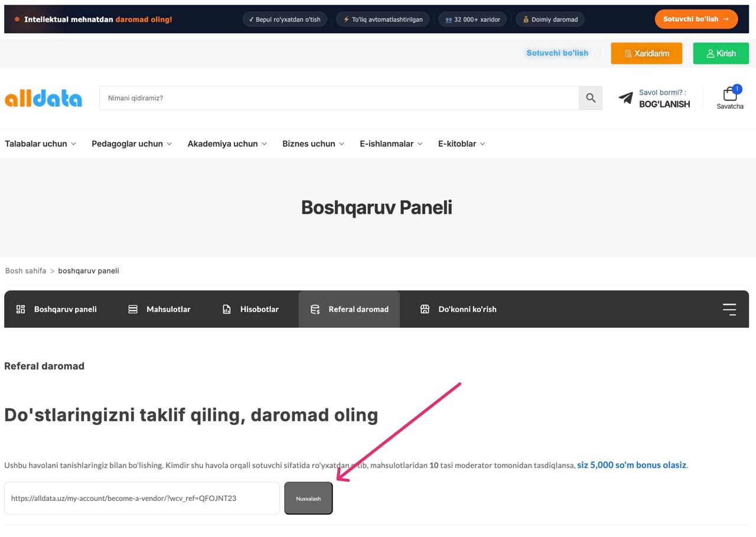The width and height of the screenshot is (756, 537).
Task: Open the Savatcha shopping bag icon
Action: tap(730, 94)
